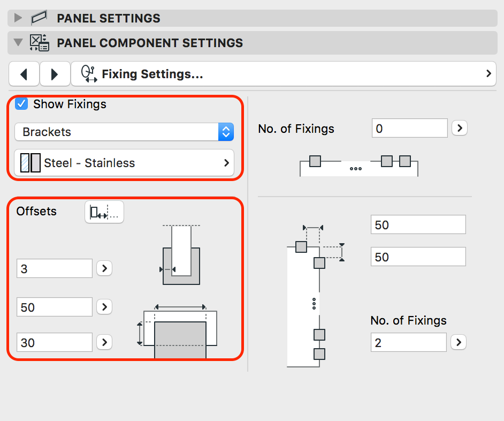
Task: Click arrow button beside offset value 30
Action: [104, 342]
